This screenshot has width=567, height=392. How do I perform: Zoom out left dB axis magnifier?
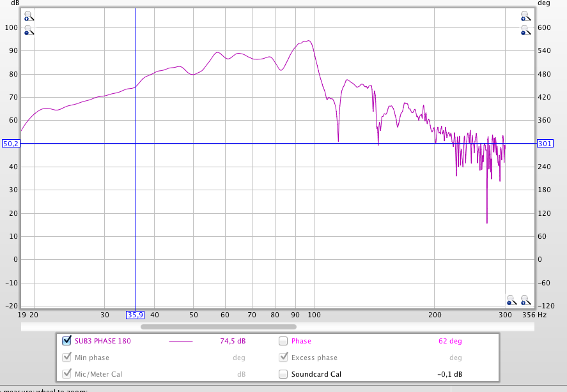tap(29, 30)
